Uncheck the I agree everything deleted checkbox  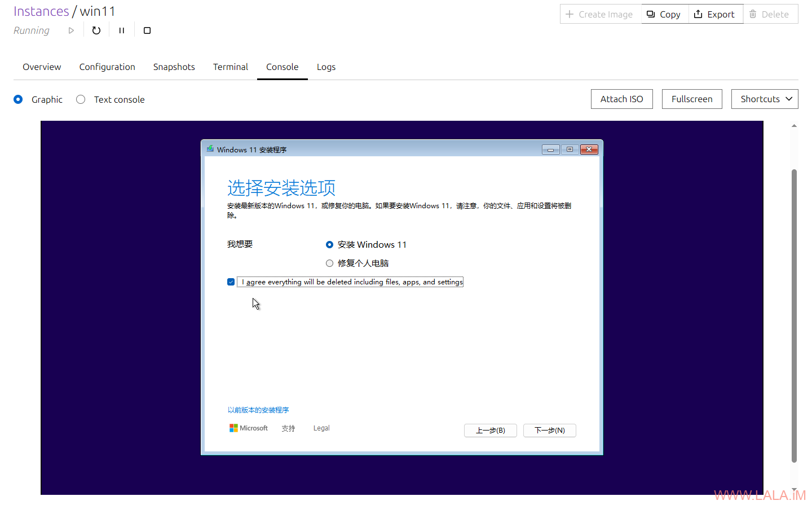point(231,282)
